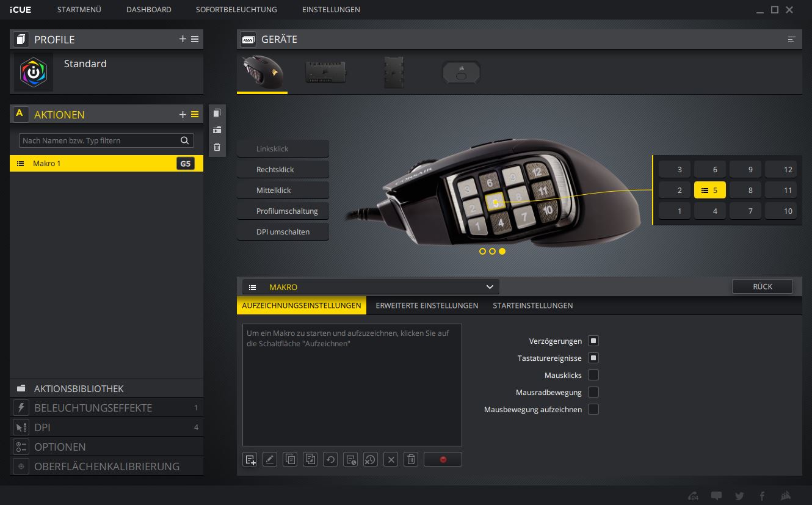The height and width of the screenshot is (505, 812).
Task: Select the Standard profile entry
Action: [106, 72]
